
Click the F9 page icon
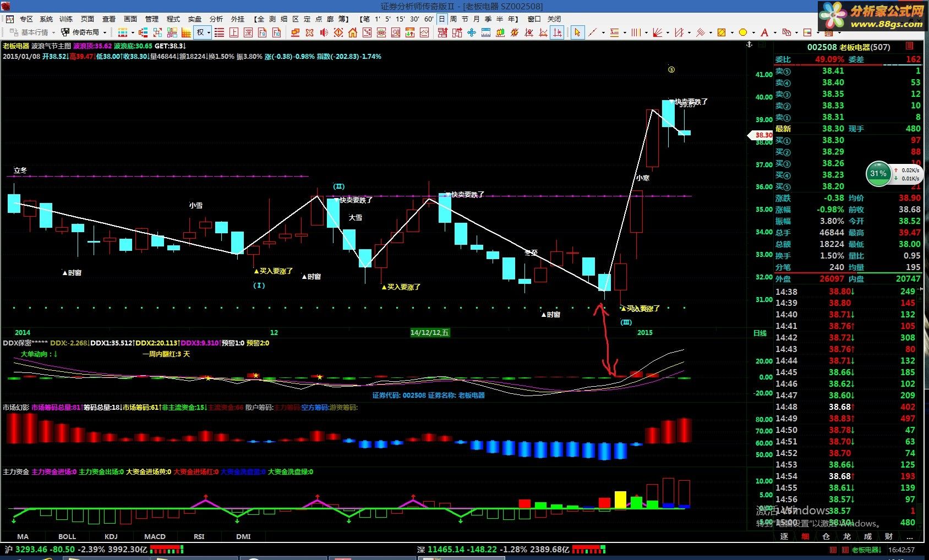[x=262, y=32]
